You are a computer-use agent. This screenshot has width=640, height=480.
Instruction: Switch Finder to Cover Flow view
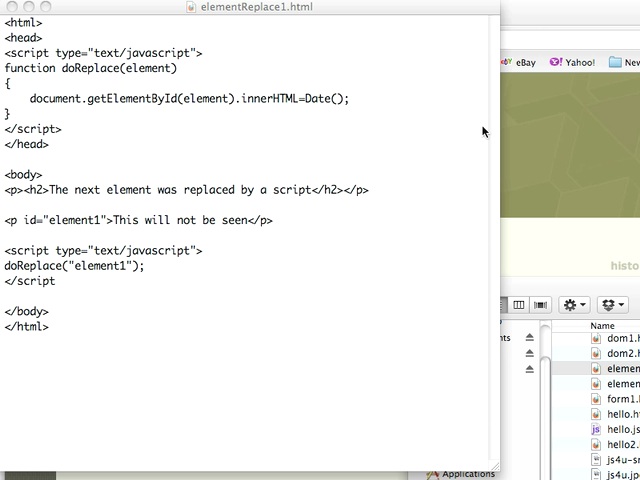[540, 305]
